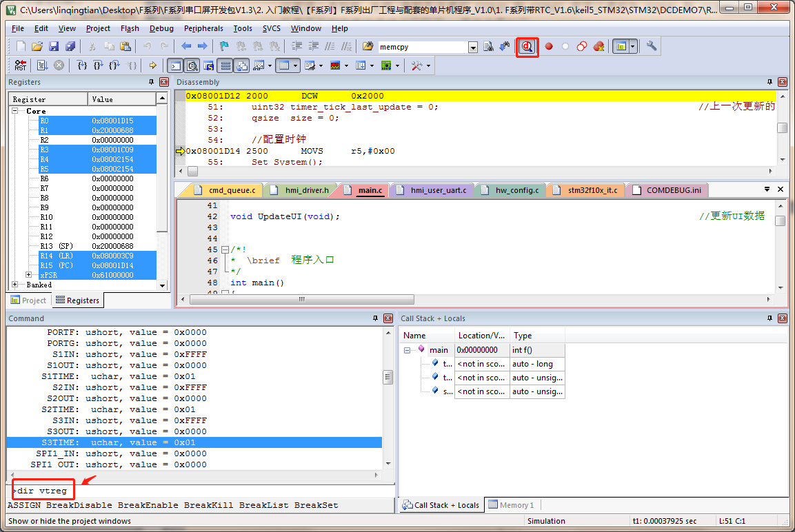The width and height of the screenshot is (795, 532).
Task: Click the Kill All Breakpoints icon
Action: point(598,46)
